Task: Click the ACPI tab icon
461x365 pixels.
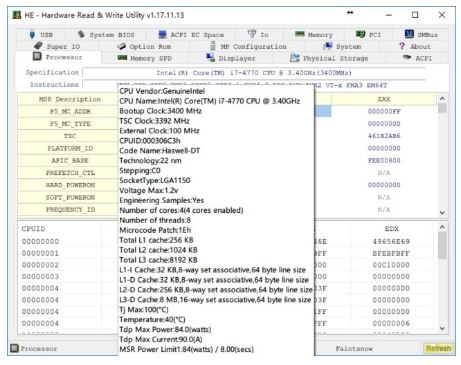Action: [407, 57]
